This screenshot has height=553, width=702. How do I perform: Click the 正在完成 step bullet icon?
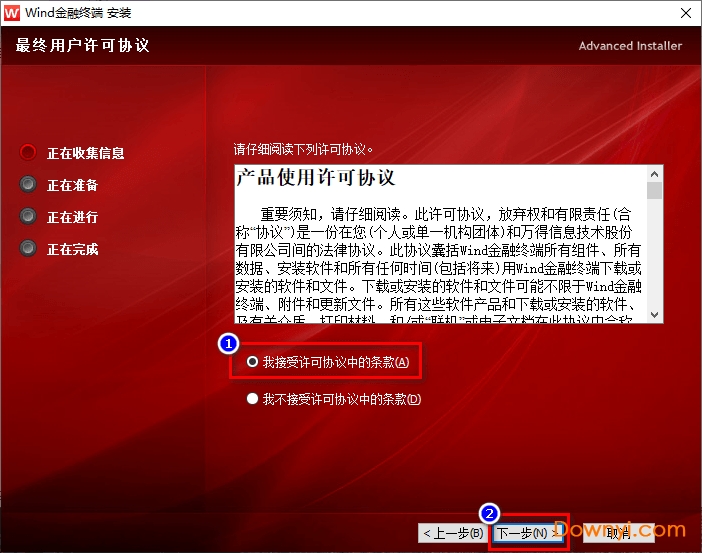pos(28,249)
